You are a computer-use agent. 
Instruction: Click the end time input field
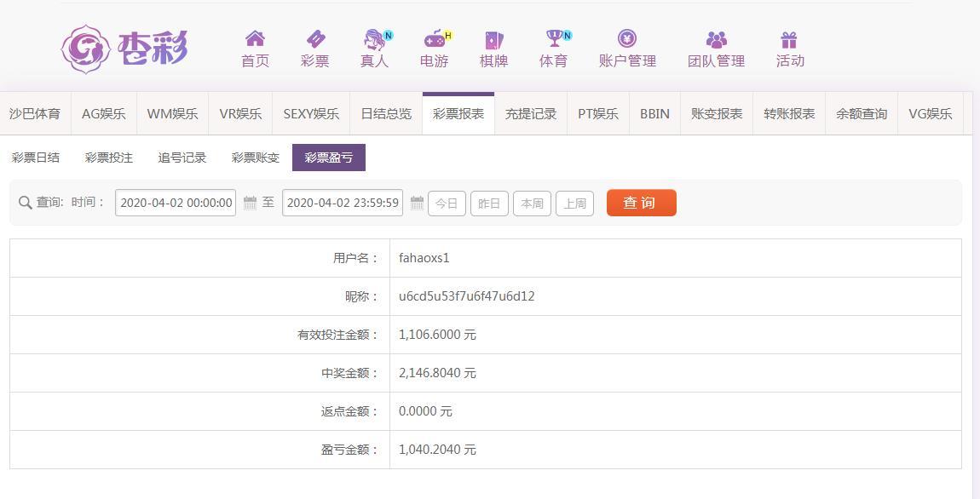(x=343, y=203)
